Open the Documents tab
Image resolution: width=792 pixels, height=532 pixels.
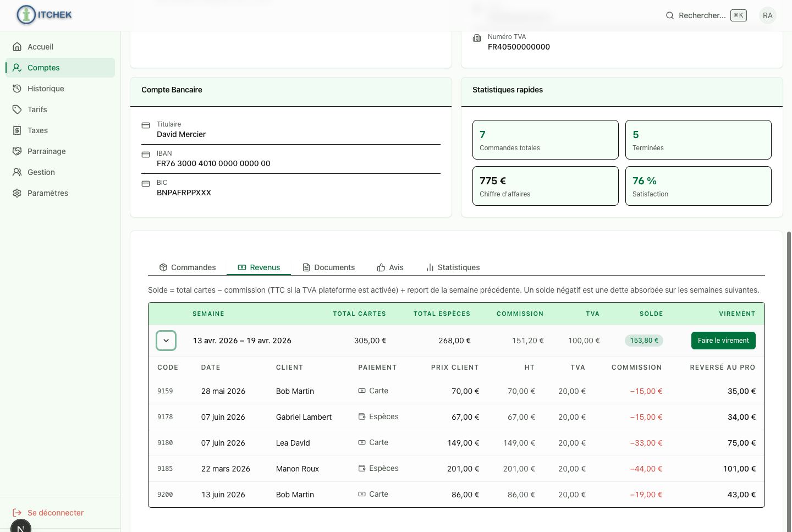click(329, 267)
